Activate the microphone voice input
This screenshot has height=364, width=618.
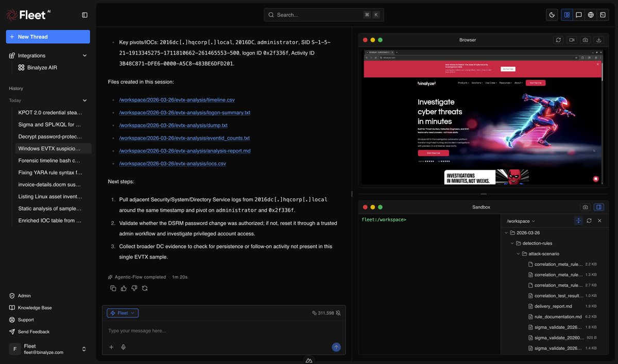pos(124,347)
